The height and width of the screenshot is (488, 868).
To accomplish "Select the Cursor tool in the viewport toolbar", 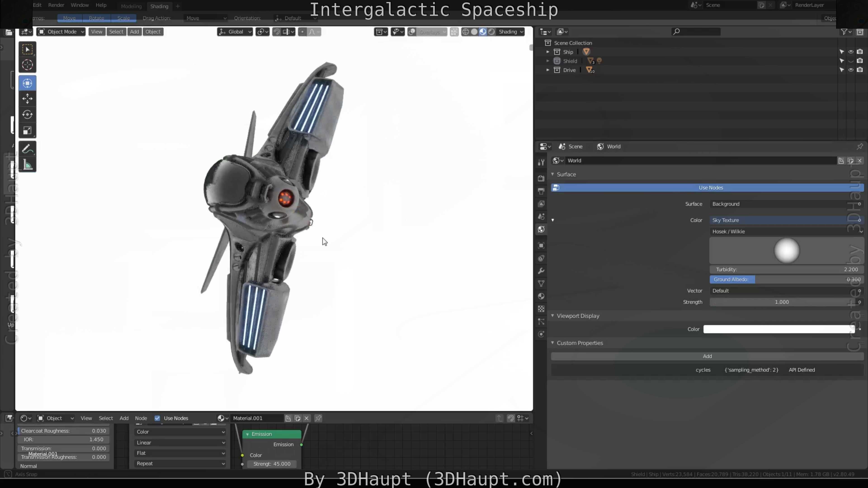I will pos(27,65).
